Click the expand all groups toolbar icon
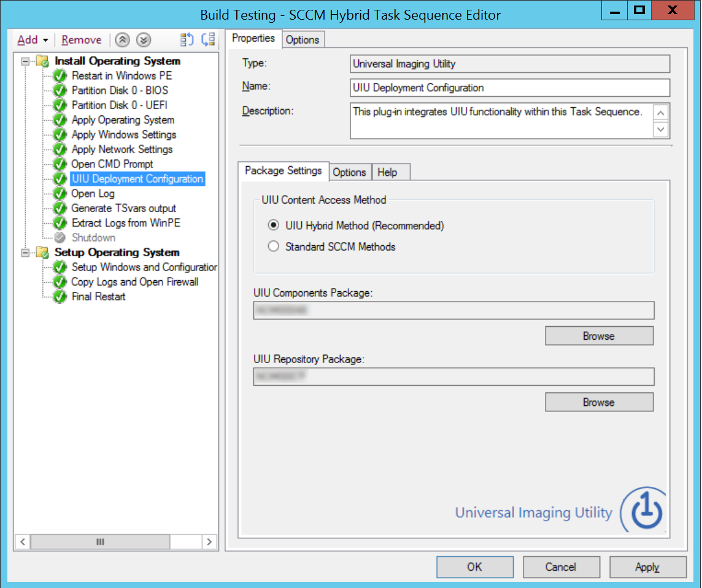 pyautogui.click(x=187, y=40)
